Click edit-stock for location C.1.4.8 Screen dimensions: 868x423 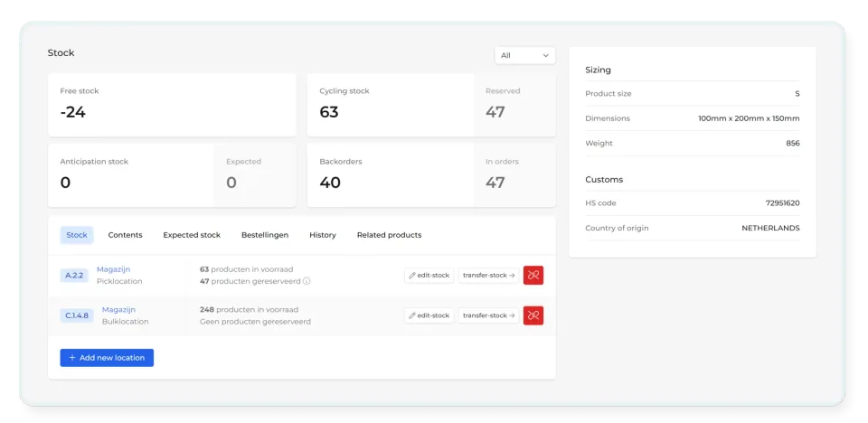click(429, 315)
